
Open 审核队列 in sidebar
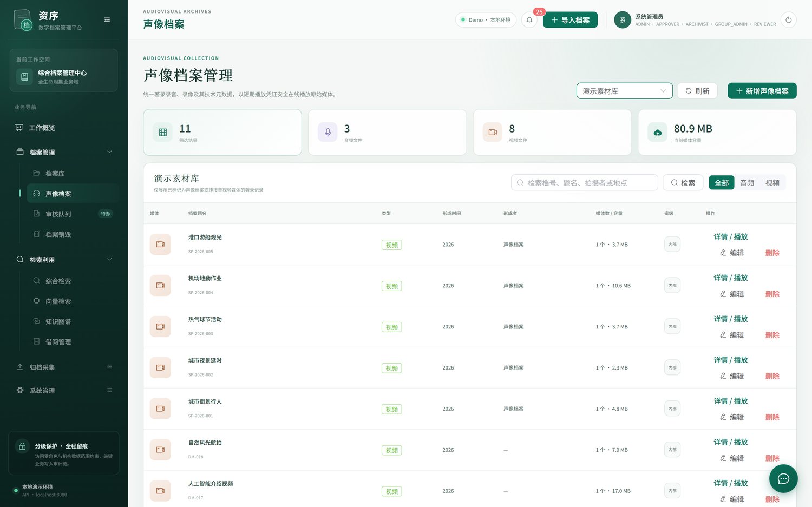73,214
